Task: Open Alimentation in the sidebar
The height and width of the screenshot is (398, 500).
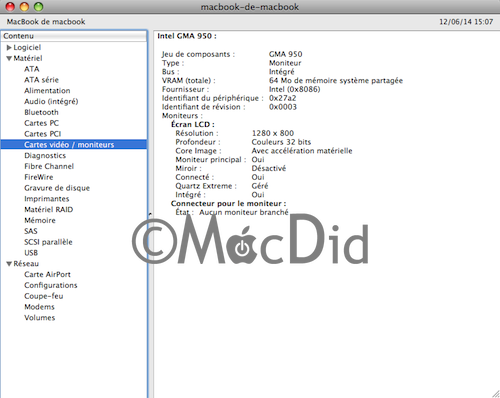Action: click(x=47, y=91)
